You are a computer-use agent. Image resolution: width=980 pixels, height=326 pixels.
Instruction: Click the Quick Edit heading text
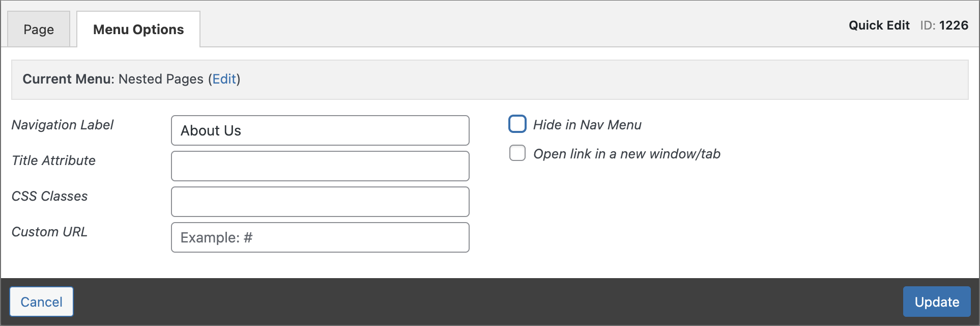pos(879,25)
